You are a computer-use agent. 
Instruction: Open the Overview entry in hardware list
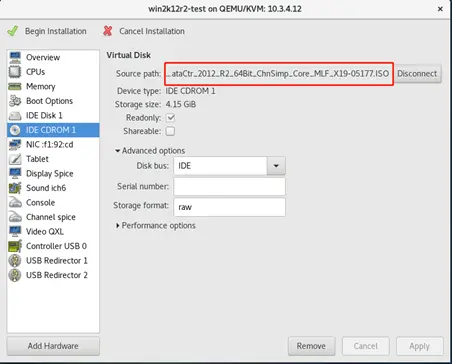pos(53,57)
